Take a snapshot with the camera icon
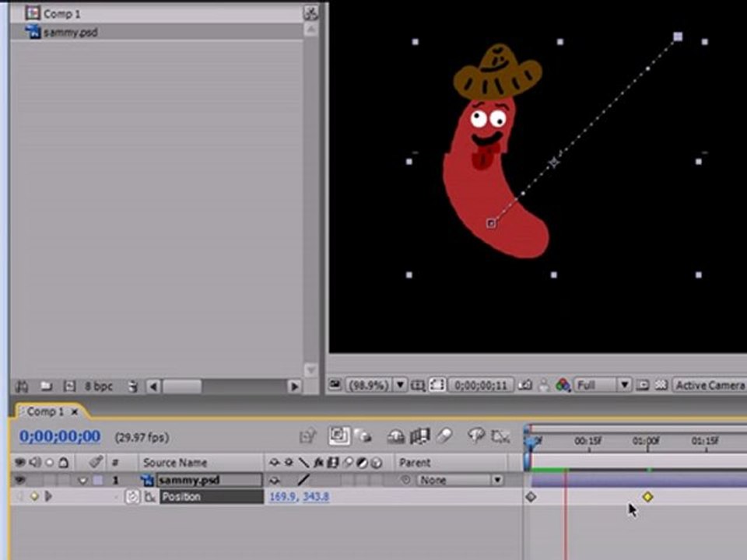The height and width of the screenshot is (560, 747). point(525,385)
